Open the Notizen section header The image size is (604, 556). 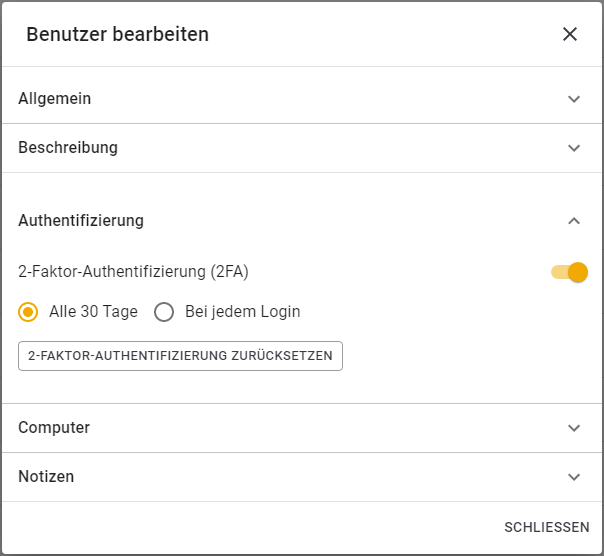point(46,477)
